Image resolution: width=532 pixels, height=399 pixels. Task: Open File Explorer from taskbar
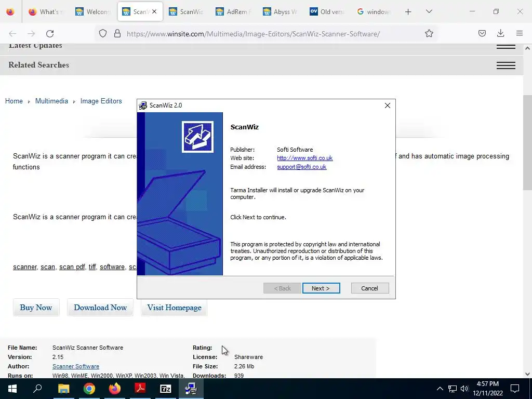63,389
